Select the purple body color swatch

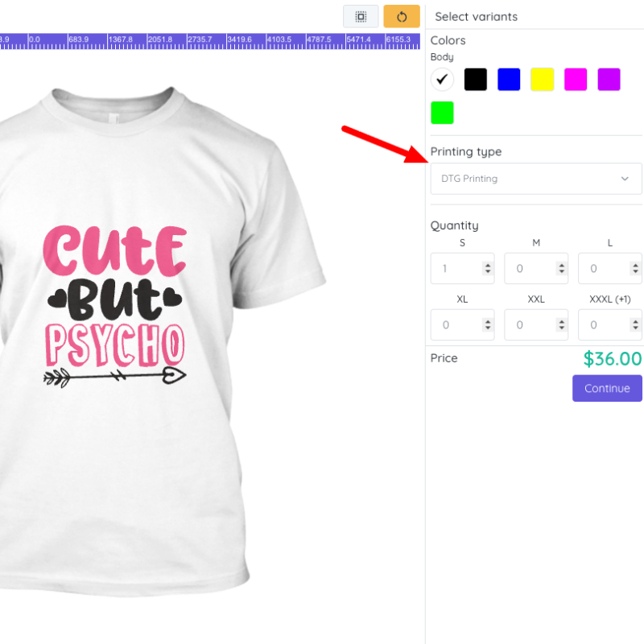pos(609,79)
